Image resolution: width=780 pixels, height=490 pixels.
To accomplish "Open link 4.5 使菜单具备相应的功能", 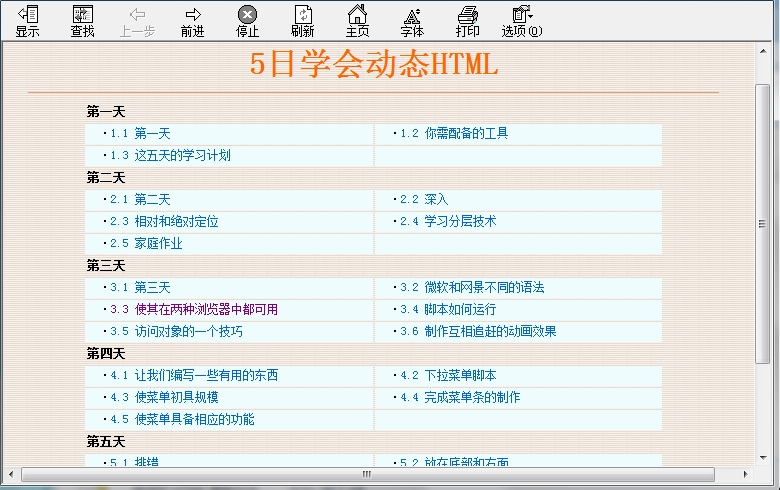I will pyautogui.click(x=182, y=419).
